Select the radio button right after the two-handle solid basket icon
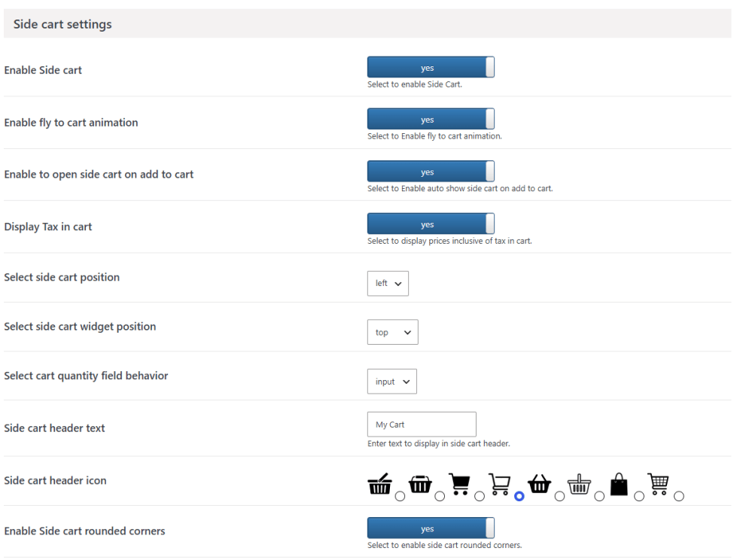The height and width of the screenshot is (560, 737). 559,496
